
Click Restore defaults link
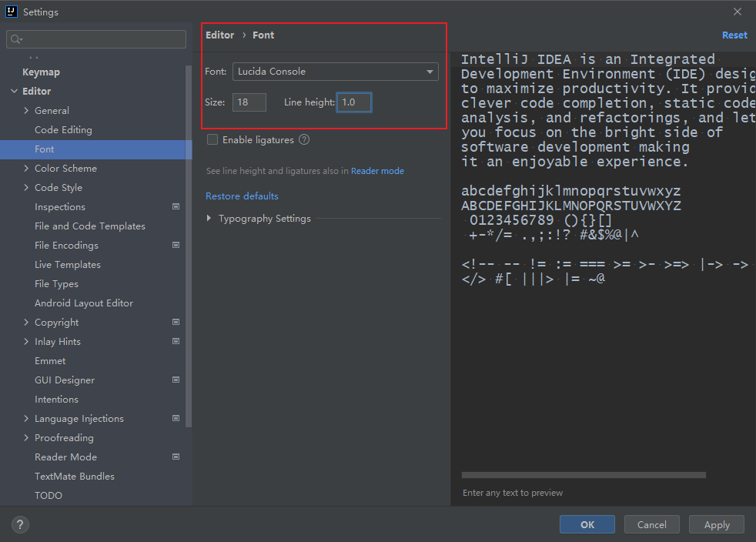pyautogui.click(x=242, y=196)
